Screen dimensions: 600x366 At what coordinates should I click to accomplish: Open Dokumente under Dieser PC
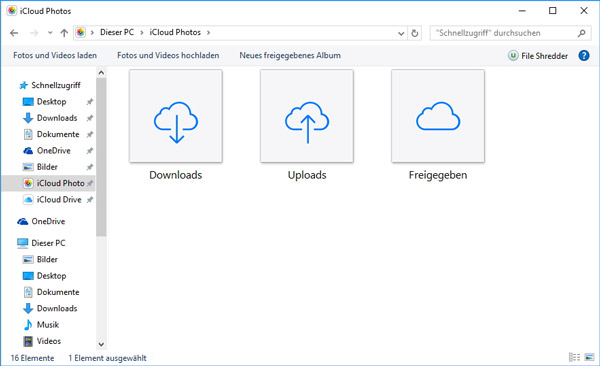tap(58, 292)
